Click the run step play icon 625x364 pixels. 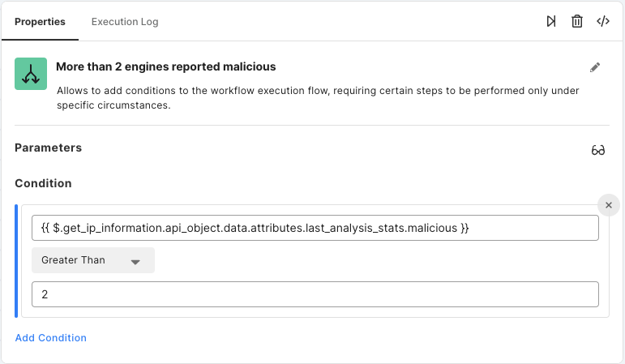(x=551, y=21)
